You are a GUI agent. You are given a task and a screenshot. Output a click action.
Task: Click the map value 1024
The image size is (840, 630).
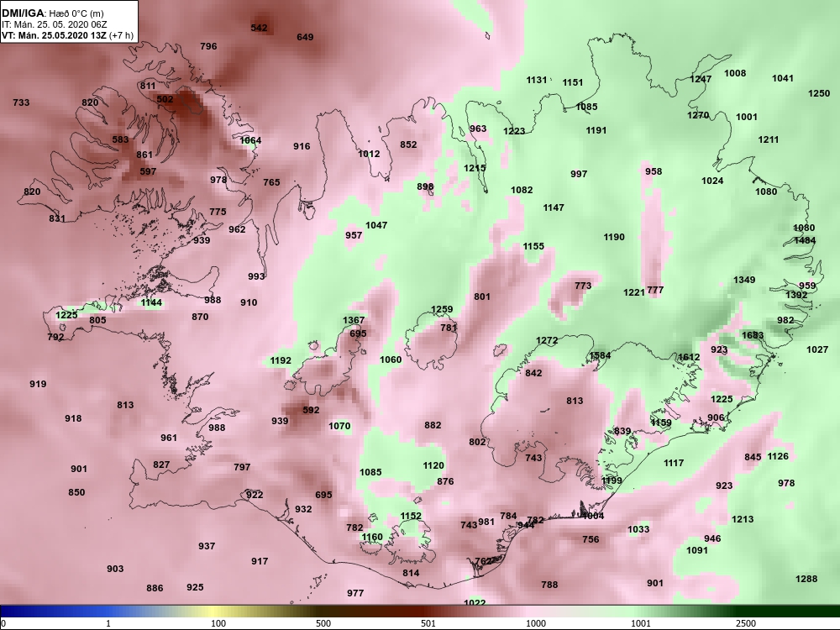pos(712,181)
